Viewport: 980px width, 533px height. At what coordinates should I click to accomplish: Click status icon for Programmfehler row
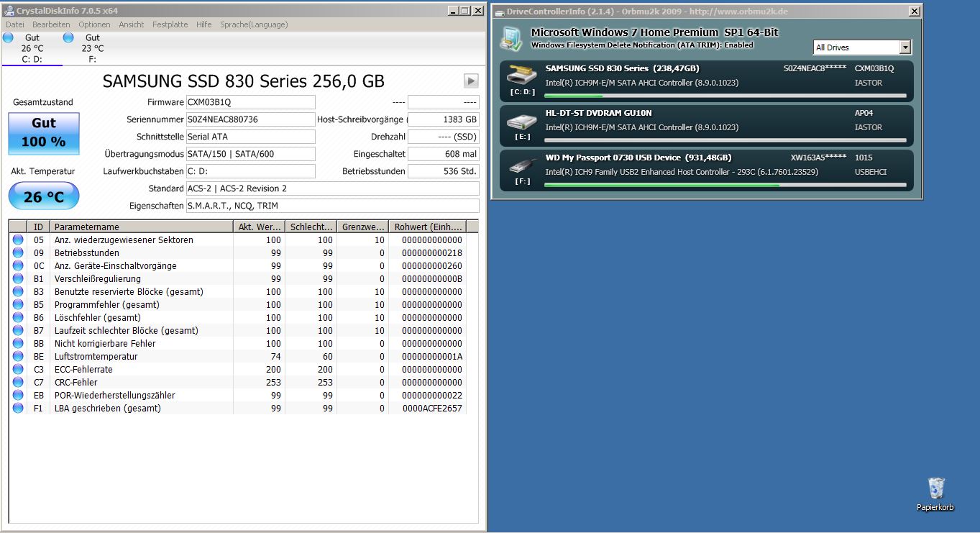pyautogui.click(x=18, y=304)
